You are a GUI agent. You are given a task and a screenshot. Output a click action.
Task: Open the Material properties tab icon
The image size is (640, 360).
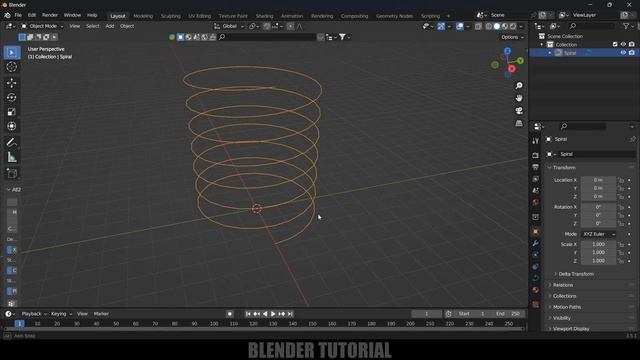coord(536,290)
